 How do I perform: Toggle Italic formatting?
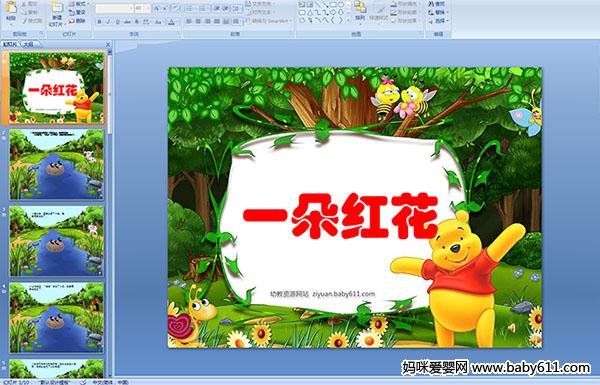click(x=108, y=22)
